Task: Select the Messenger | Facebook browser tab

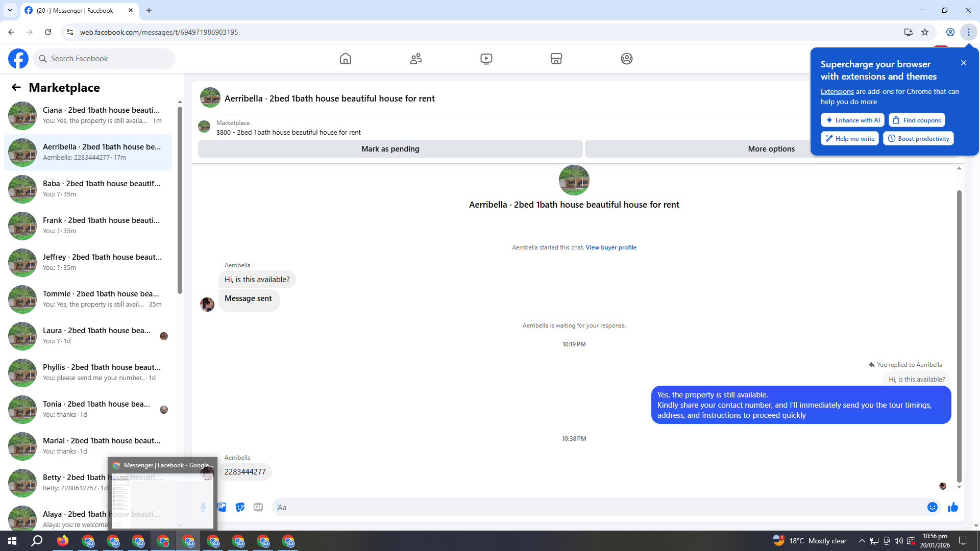Action: tap(79, 10)
